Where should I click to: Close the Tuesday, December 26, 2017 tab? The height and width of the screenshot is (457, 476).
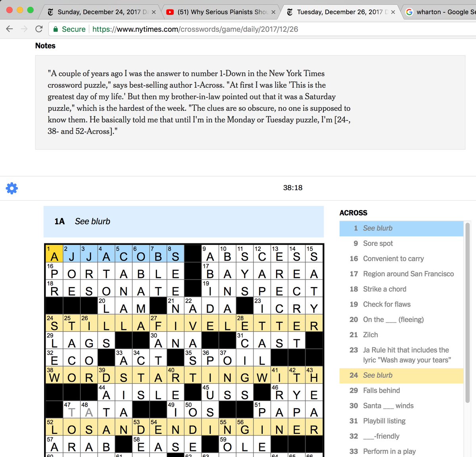tap(393, 12)
